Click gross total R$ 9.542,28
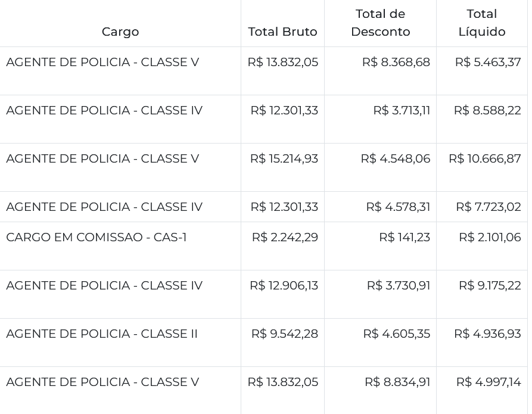532x414 pixels. (285, 334)
